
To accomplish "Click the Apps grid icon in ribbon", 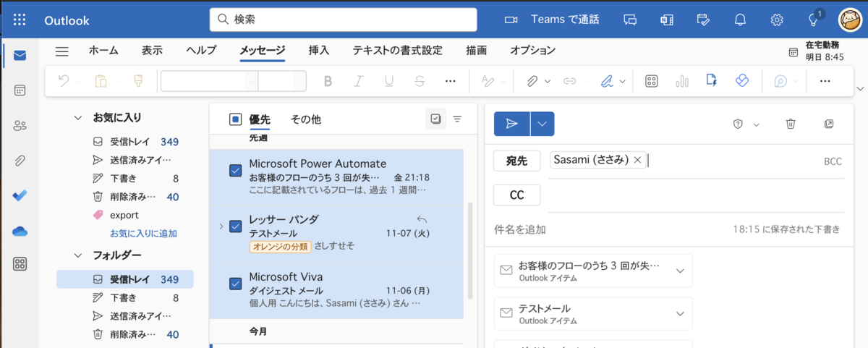I will click(651, 81).
